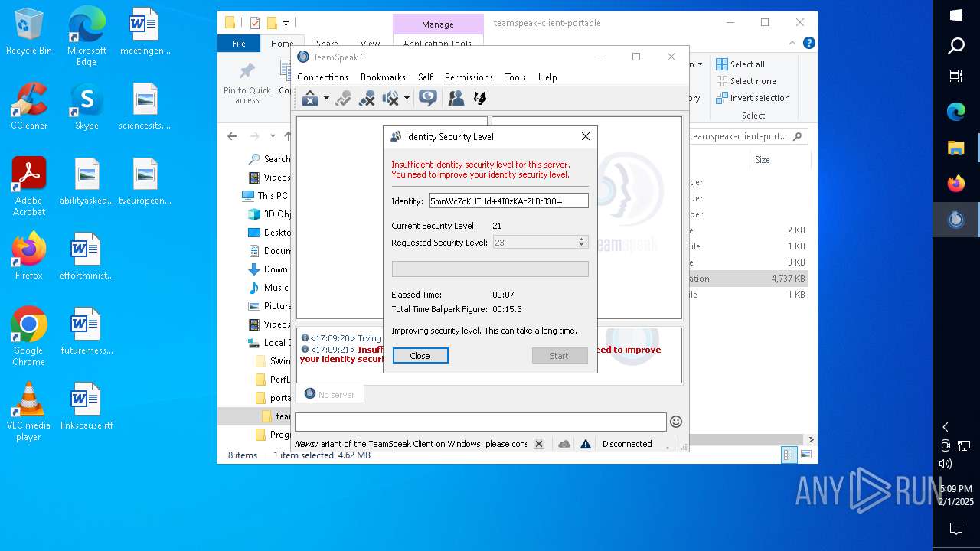
Task: Open the emoticon smiley picker in TeamSpeak
Action: [x=676, y=422]
